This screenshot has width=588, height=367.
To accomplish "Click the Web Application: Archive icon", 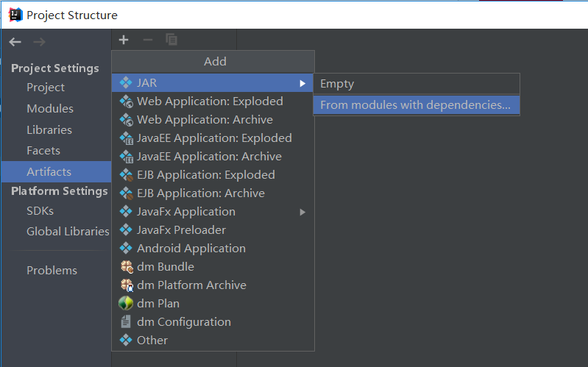I will (126, 120).
